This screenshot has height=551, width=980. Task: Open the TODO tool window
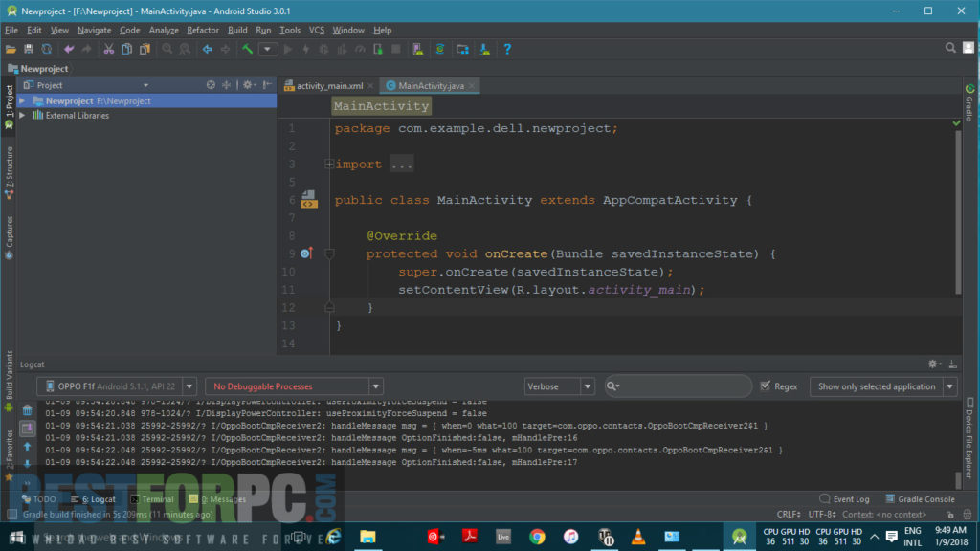[38, 499]
